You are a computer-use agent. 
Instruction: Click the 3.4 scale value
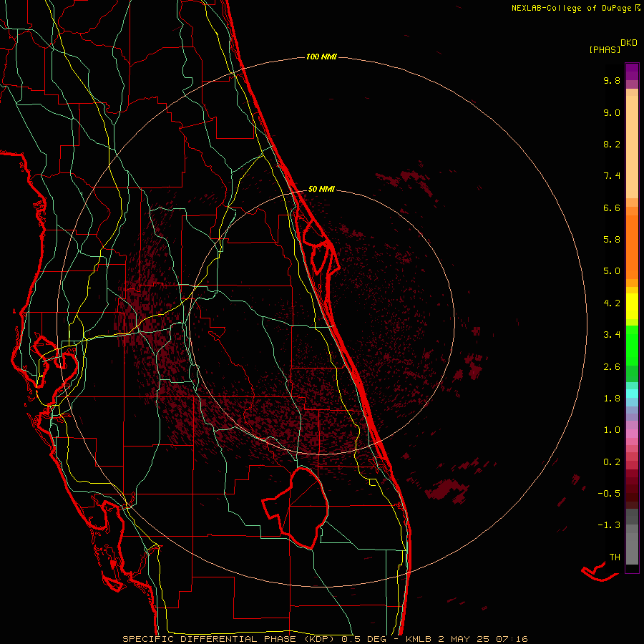point(612,335)
